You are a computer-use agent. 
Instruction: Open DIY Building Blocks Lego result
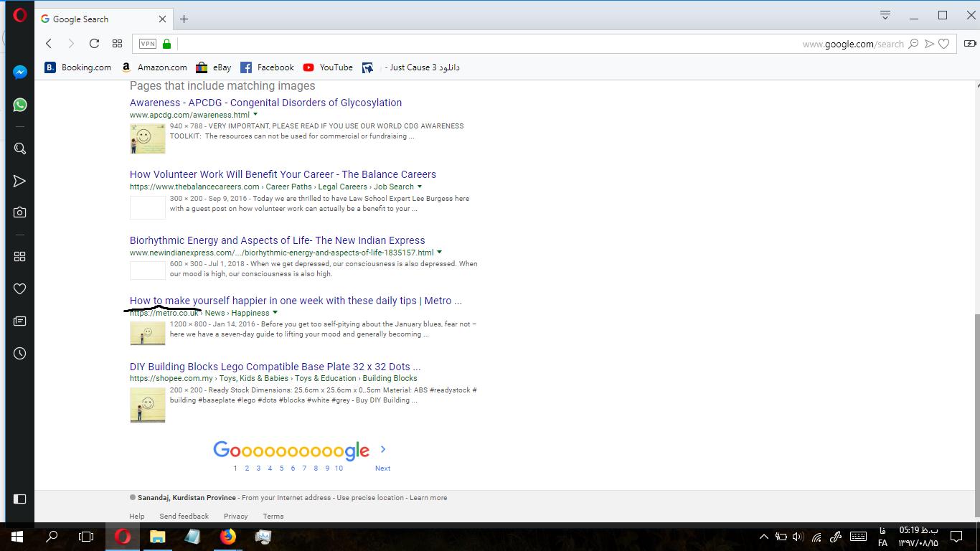pos(275,367)
